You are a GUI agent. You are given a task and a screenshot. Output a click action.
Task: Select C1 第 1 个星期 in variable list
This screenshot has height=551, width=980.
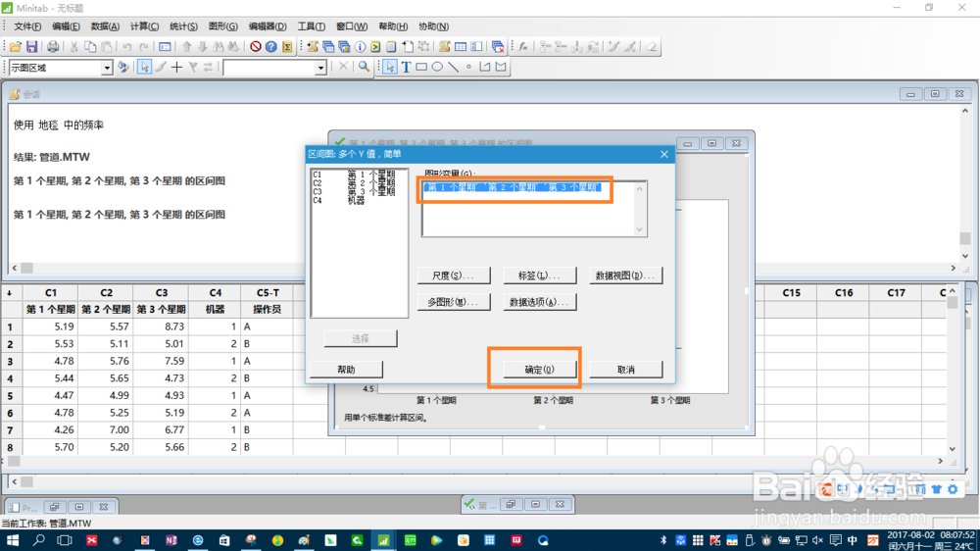[354, 175]
